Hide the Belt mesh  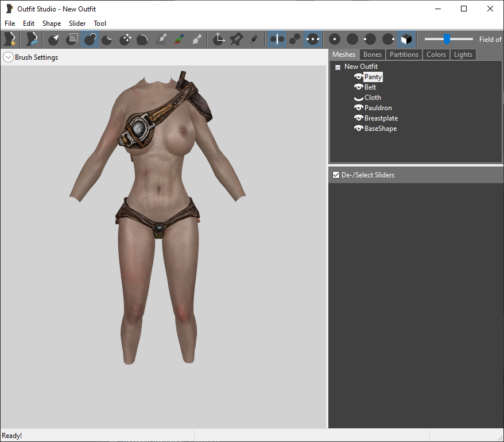pos(358,87)
